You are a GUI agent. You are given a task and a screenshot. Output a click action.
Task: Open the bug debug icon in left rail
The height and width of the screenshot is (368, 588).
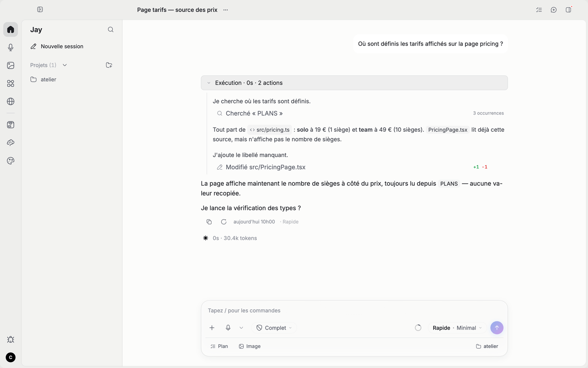click(x=11, y=339)
